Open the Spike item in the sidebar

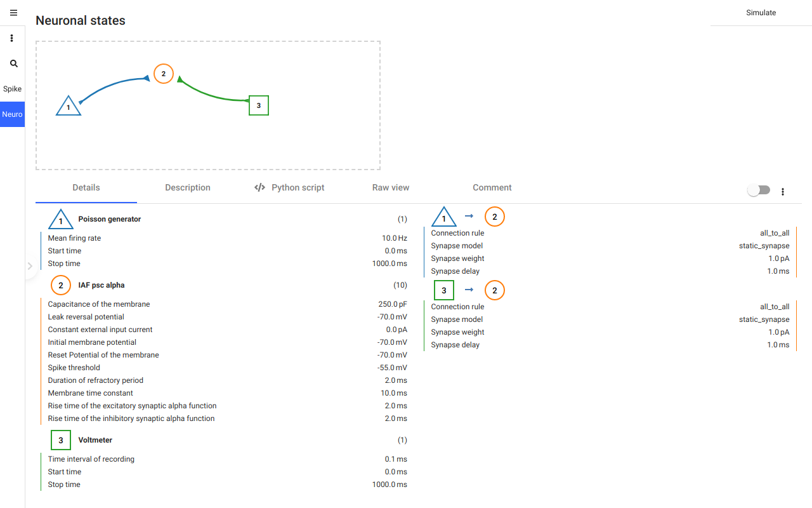(13, 89)
